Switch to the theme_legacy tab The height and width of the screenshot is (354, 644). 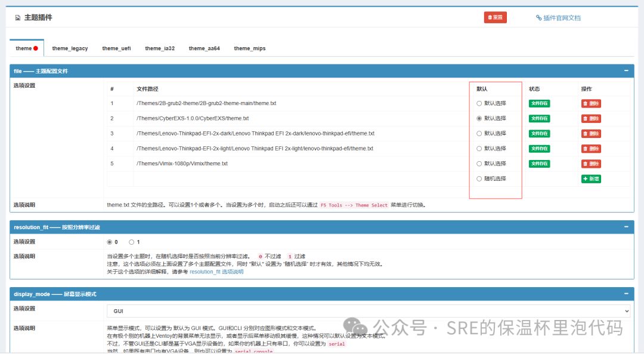click(x=70, y=48)
